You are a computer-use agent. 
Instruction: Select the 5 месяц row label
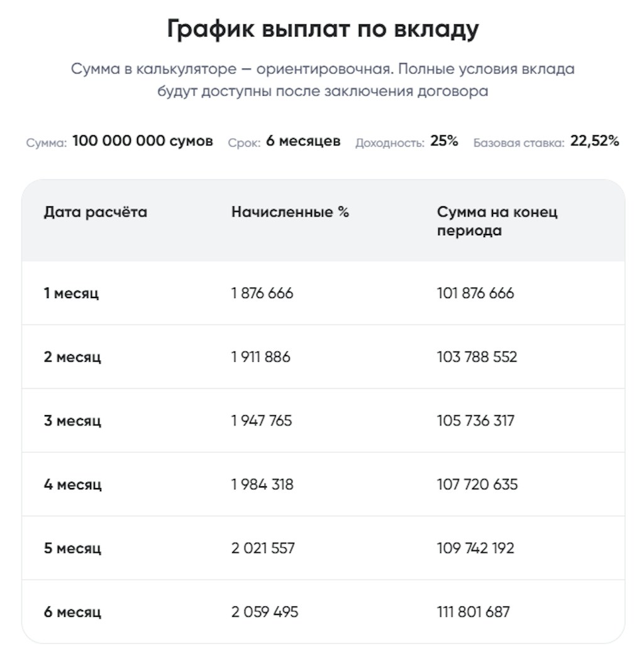(72, 548)
